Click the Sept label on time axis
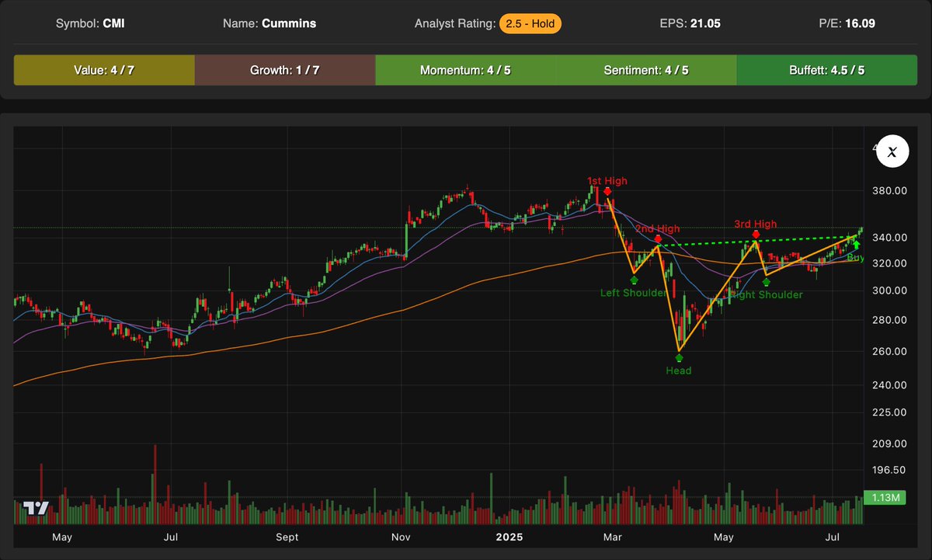This screenshot has height=560, width=932. tap(287, 537)
